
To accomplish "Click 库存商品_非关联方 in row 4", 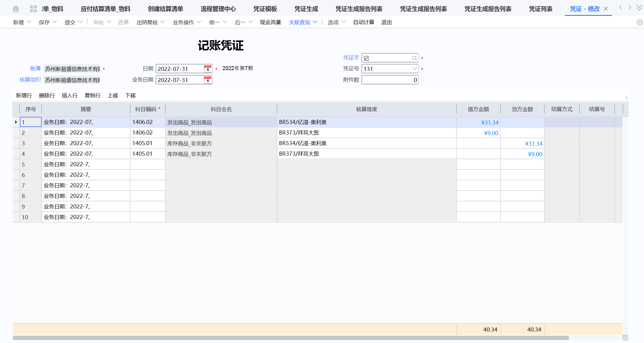I will pyautogui.click(x=189, y=154).
